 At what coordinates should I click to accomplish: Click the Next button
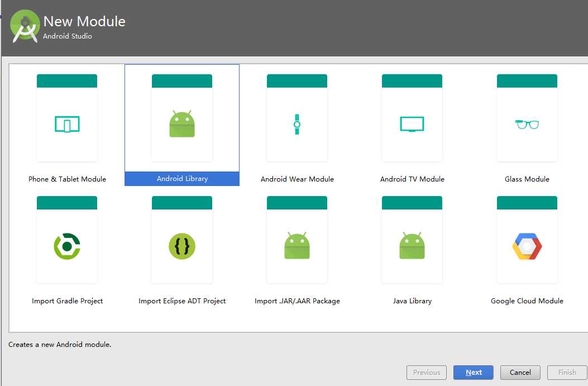click(474, 373)
